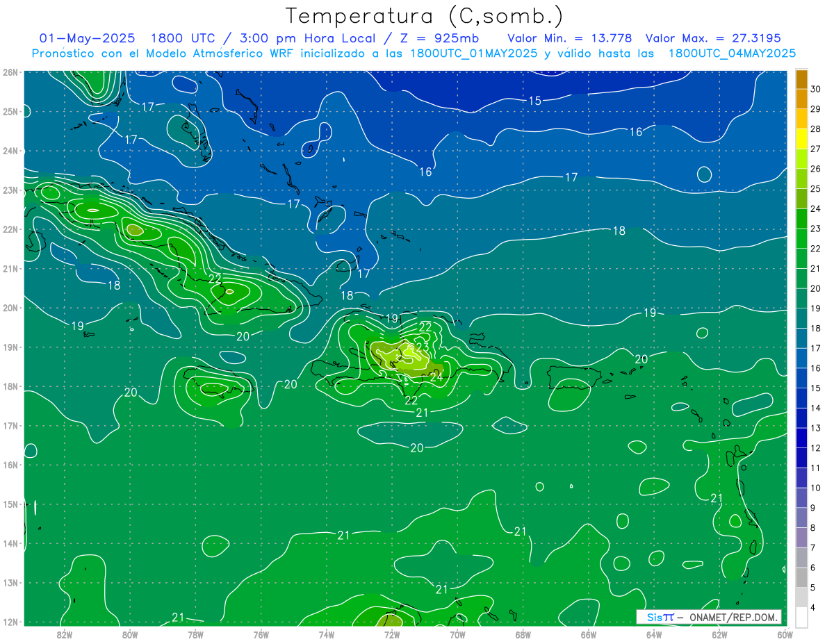Screen dimensions: 834x644
Task: Click the 17N latitude axis label
Action: click(x=10, y=425)
